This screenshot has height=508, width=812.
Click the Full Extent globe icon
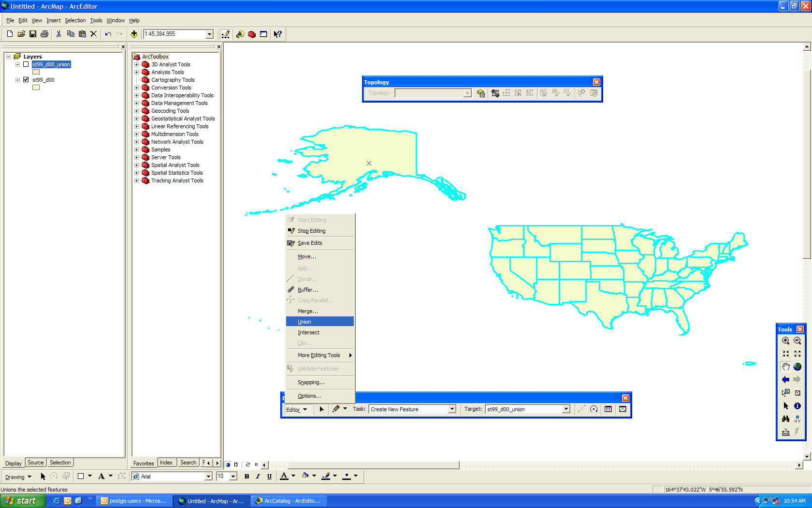pos(797,367)
